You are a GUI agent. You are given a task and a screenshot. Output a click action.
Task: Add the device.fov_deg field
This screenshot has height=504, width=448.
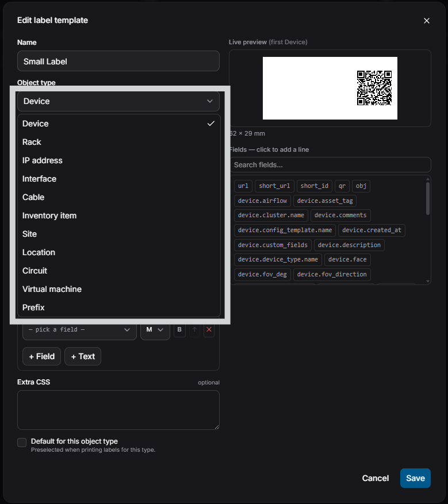click(262, 275)
